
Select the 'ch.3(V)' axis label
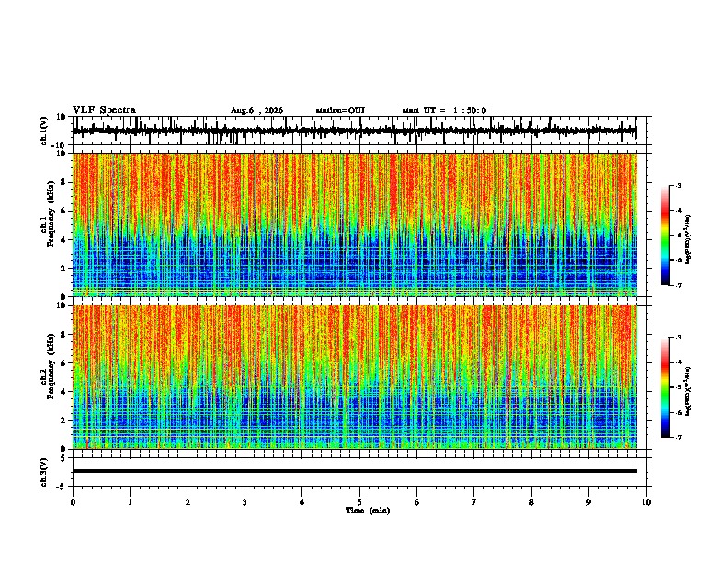point(43,473)
